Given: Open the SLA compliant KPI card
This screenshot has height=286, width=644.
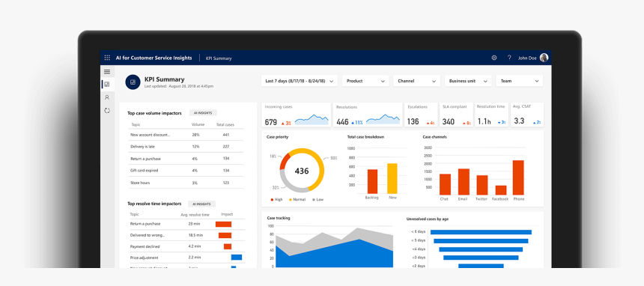Looking at the screenshot, I should (x=456, y=115).
